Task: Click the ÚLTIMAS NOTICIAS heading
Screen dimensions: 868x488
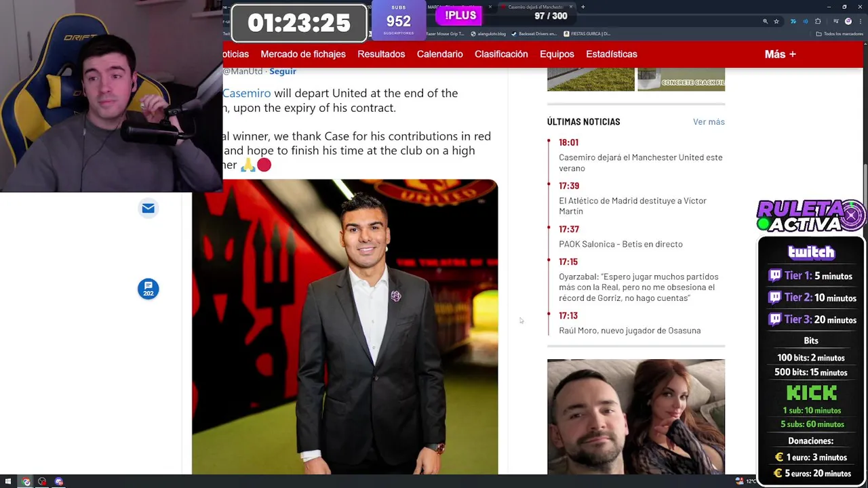Action: click(x=583, y=122)
